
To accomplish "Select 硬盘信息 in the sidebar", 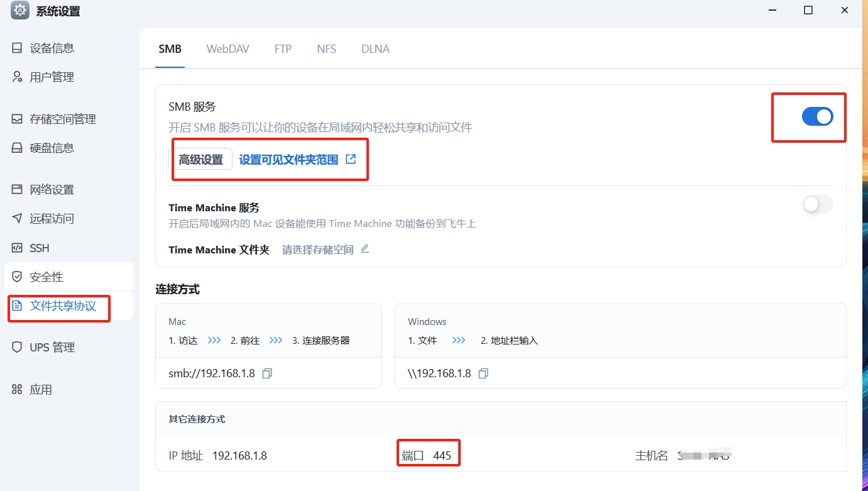I will (x=69, y=148).
